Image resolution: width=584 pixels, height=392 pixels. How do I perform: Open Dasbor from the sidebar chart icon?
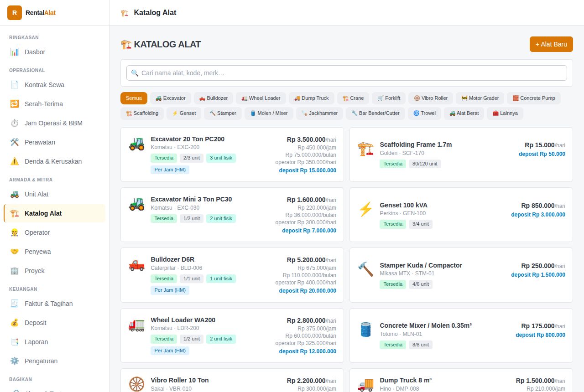coord(15,52)
